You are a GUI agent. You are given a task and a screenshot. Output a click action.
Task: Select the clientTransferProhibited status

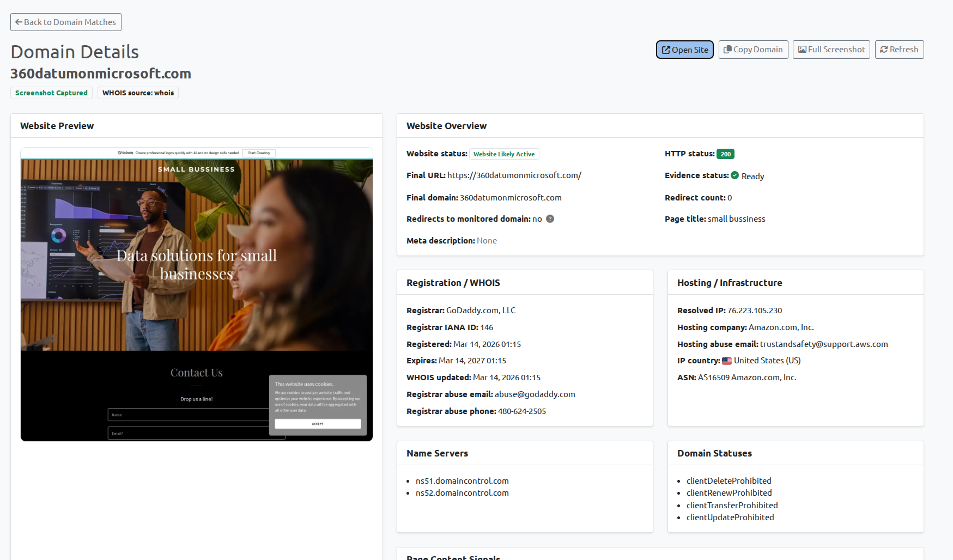(732, 506)
